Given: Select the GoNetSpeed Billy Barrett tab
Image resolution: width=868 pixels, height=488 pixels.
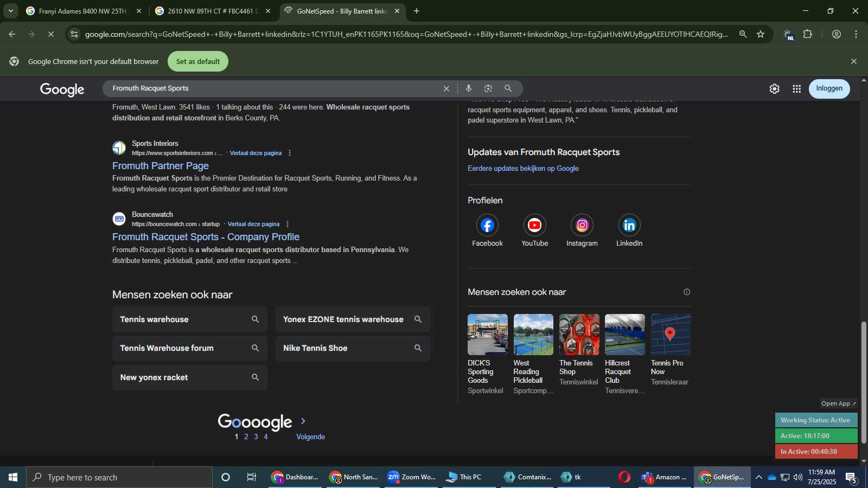Looking at the screenshot, I should (x=342, y=11).
